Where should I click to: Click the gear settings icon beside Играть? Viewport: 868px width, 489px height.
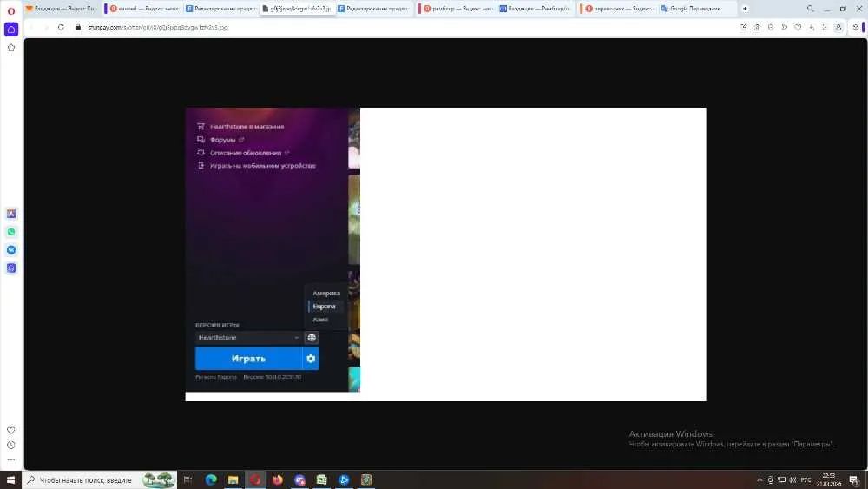(x=311, y=359)
